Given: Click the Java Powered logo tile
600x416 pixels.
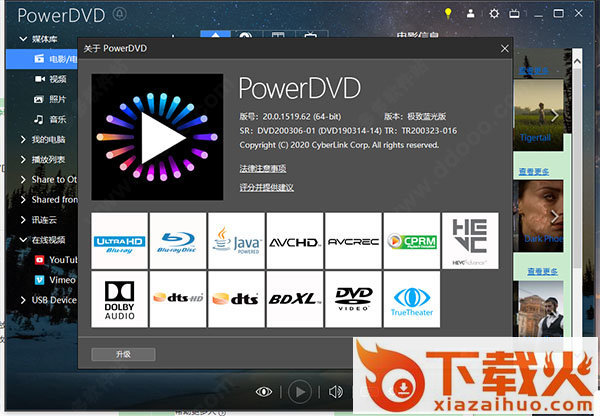Looking at the screenshot, I should coord(236,241).
